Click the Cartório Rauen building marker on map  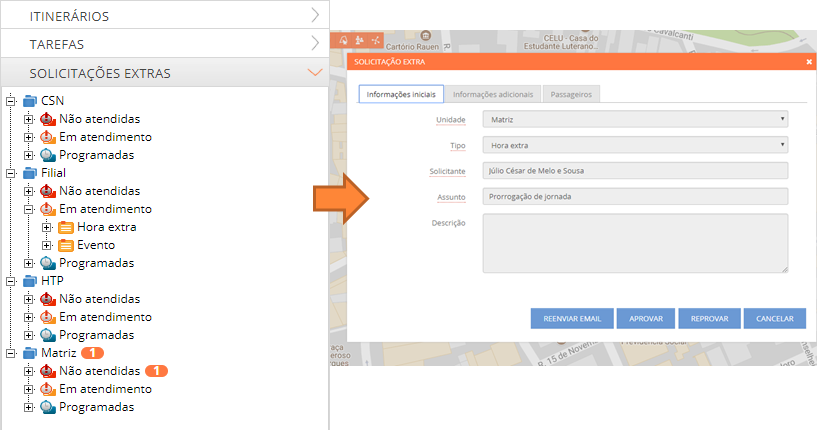click(426, 35)
